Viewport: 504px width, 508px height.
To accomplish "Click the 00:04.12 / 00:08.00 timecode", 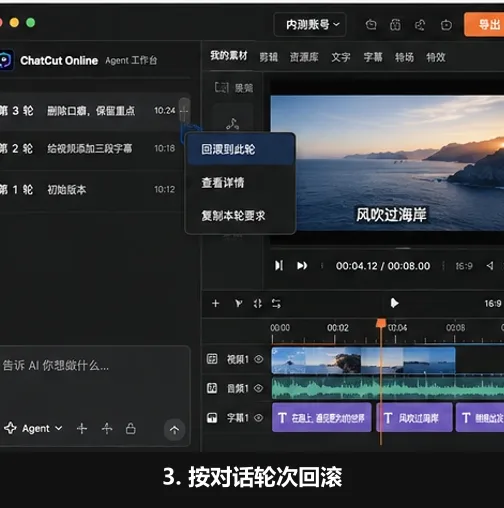I will click(x=383, y=266).
